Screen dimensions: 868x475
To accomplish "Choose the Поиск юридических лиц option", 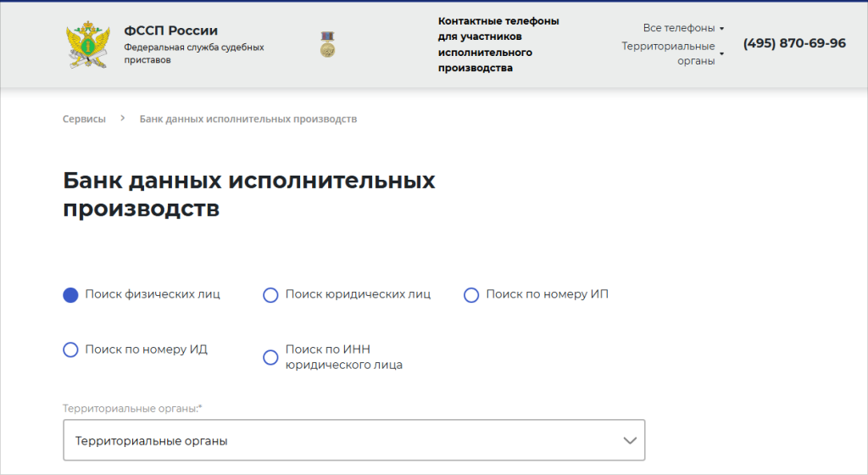I will pos(270,295).
